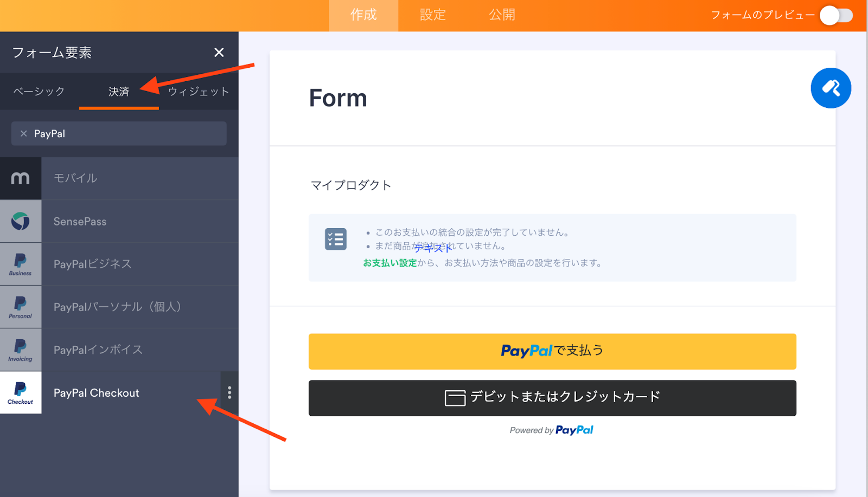Viewport: 868px width, 497px height.
Task: Focus the PayPal search field
Action: point(119,133)
